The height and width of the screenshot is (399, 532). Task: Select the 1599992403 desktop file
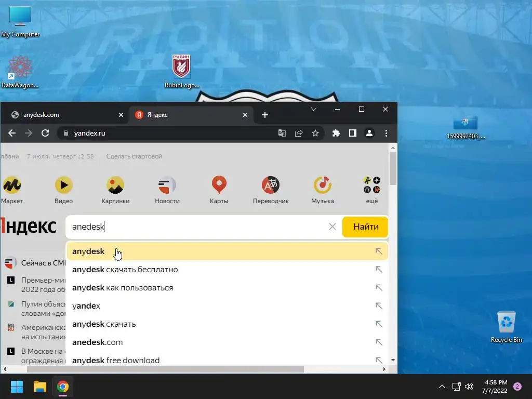pyautogui.click(x=466, y=127)
